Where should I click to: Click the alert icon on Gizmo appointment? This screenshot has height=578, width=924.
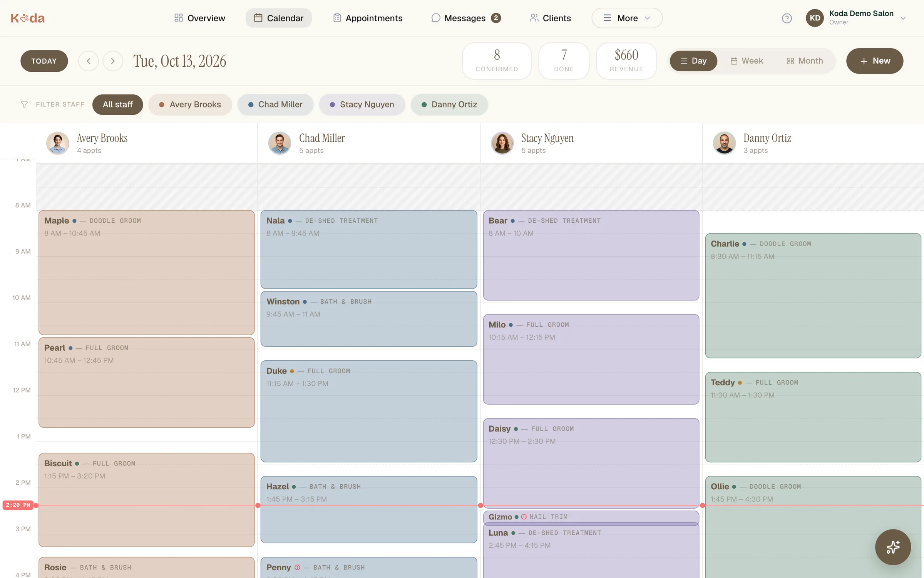[x=524, y=517]
